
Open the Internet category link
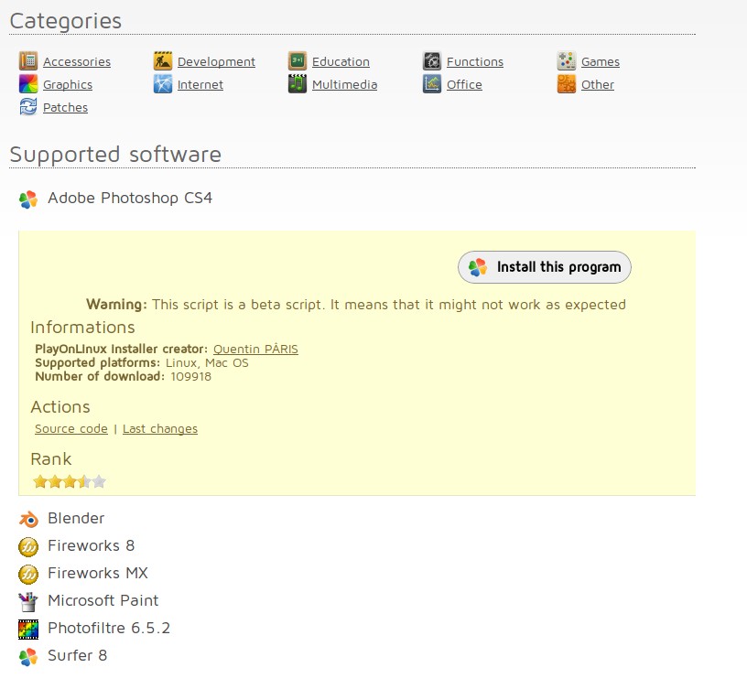click(200, 85)
